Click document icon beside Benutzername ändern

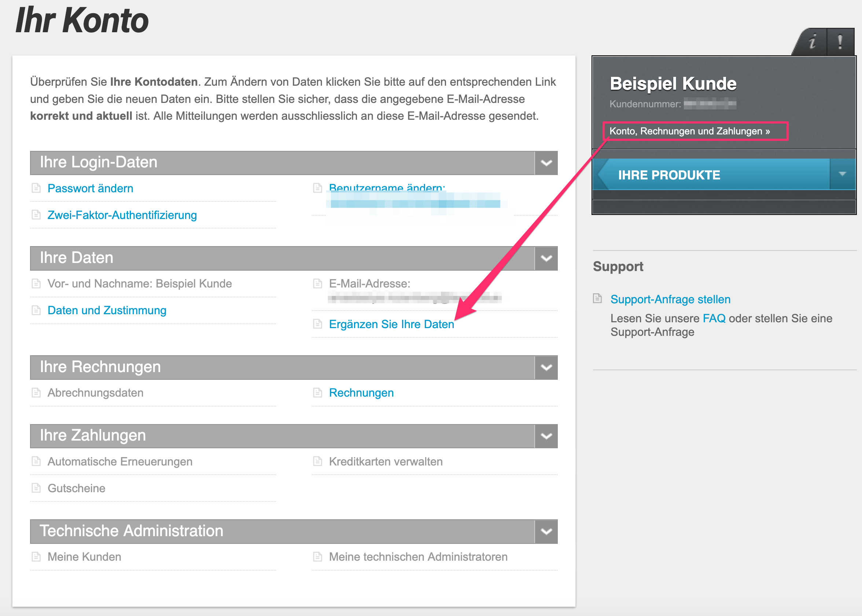(318, 188)
